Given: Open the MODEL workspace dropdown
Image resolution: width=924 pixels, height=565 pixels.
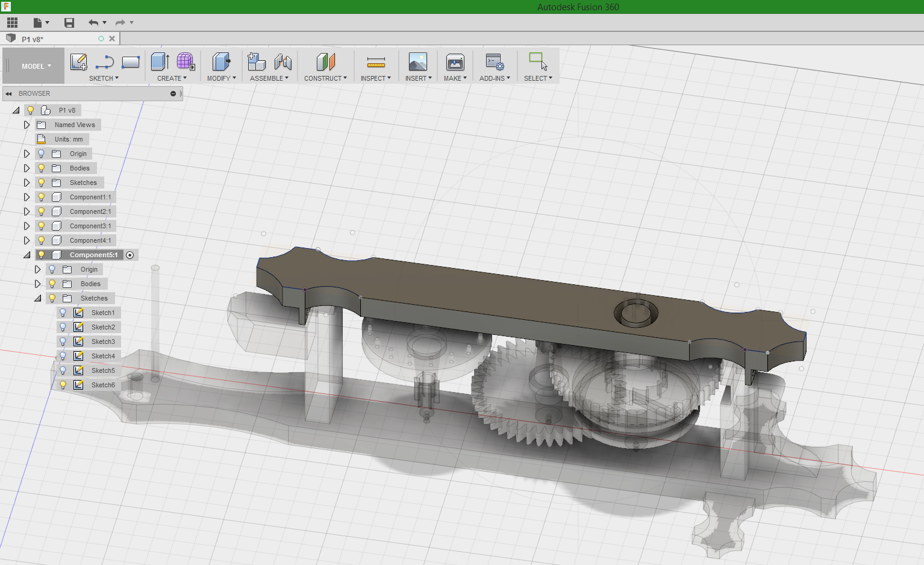Looking at the screenshot, I should click(x=36, y=66).
